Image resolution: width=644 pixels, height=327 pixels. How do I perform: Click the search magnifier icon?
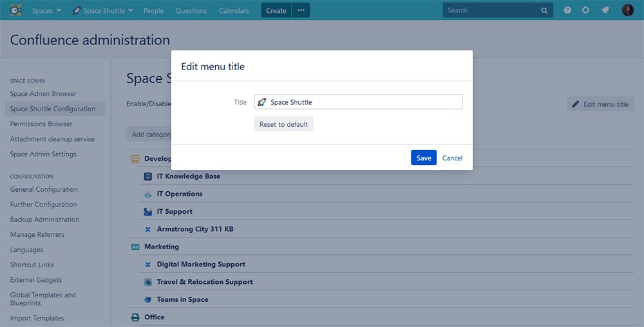pyautogui.click(x=544, y=10)
